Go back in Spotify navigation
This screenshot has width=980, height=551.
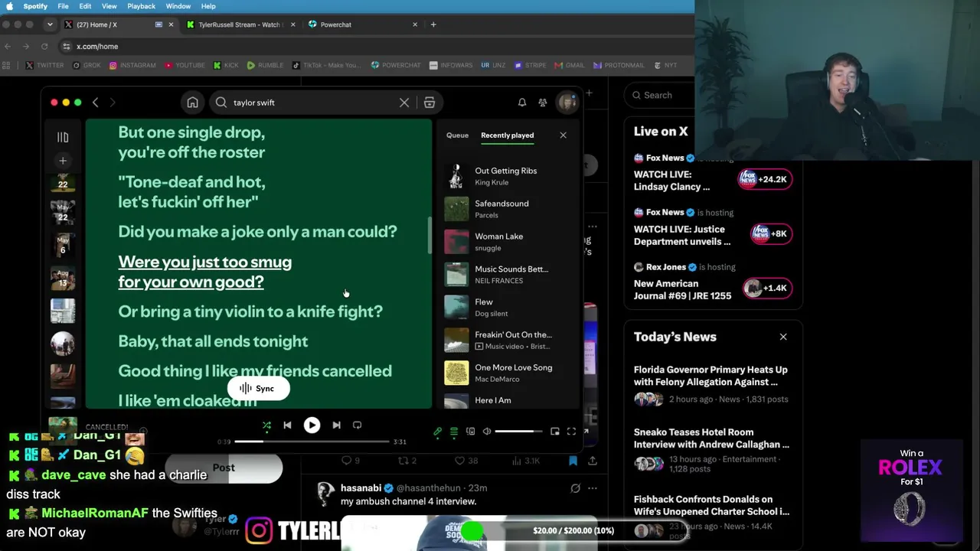tap(95, 103)
